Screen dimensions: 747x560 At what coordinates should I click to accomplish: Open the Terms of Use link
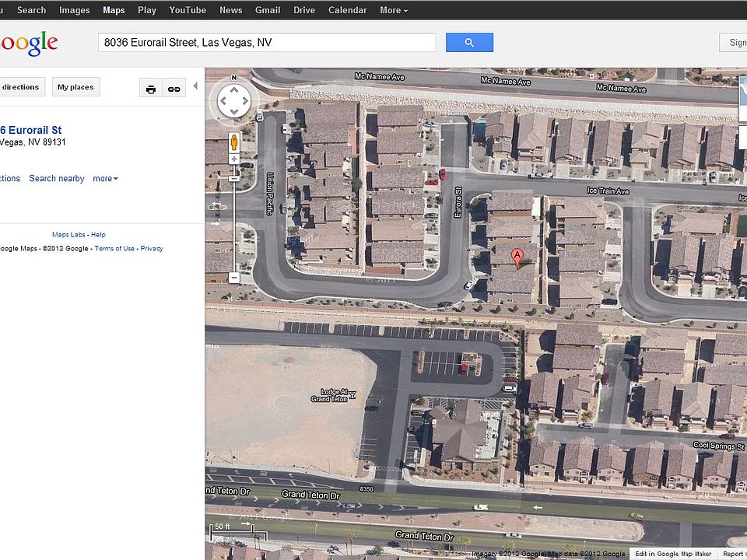[x=114, y=249]
